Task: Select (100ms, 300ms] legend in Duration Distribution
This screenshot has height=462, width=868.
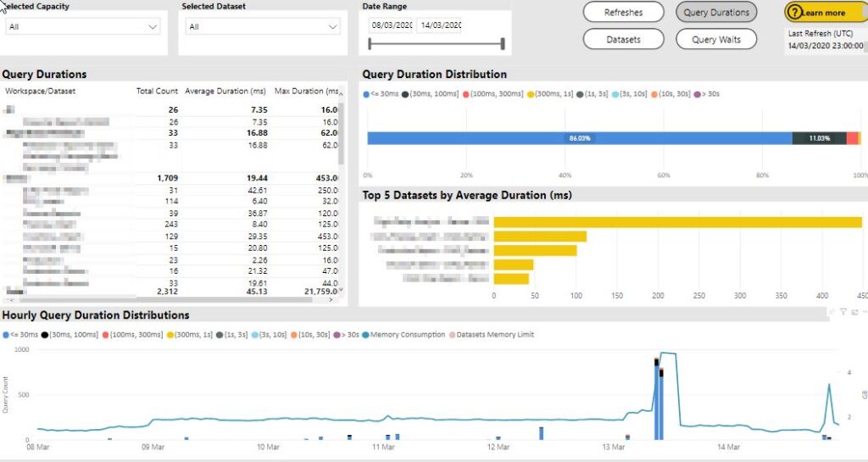Action: coord(493,94)
